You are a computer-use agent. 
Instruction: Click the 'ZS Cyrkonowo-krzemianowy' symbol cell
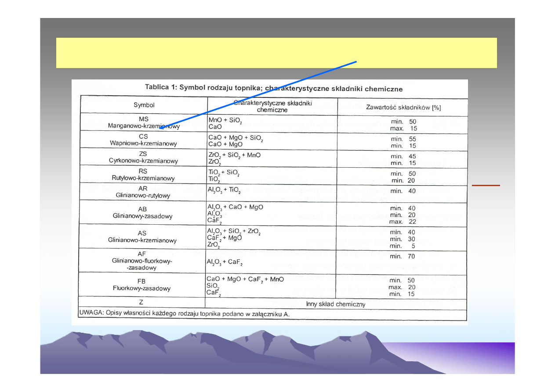coord(143,157)
